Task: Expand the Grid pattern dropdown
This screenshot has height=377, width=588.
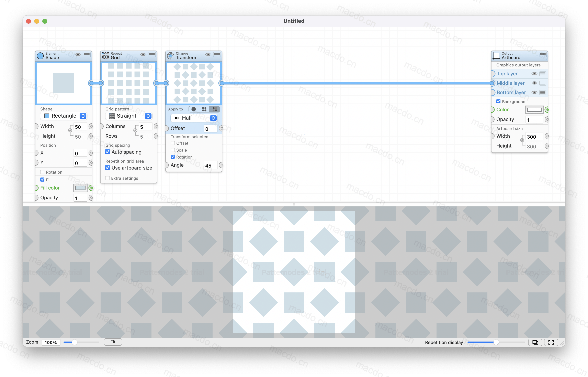Action: 149,116
